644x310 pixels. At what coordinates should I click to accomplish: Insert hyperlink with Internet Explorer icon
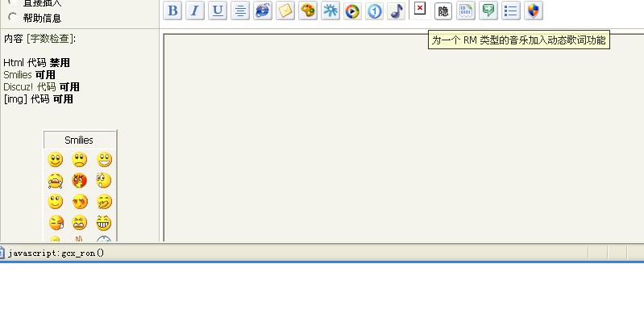(x=263, y=10)
